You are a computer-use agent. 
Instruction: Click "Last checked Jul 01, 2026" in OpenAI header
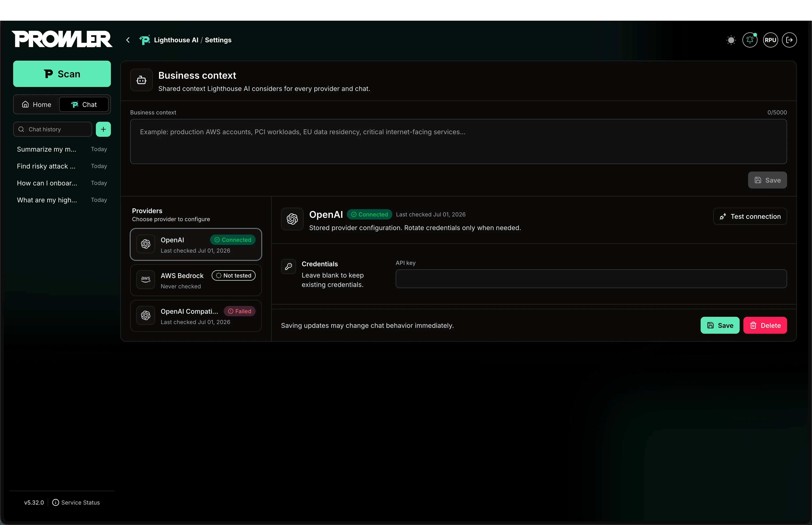click(431, 214)
